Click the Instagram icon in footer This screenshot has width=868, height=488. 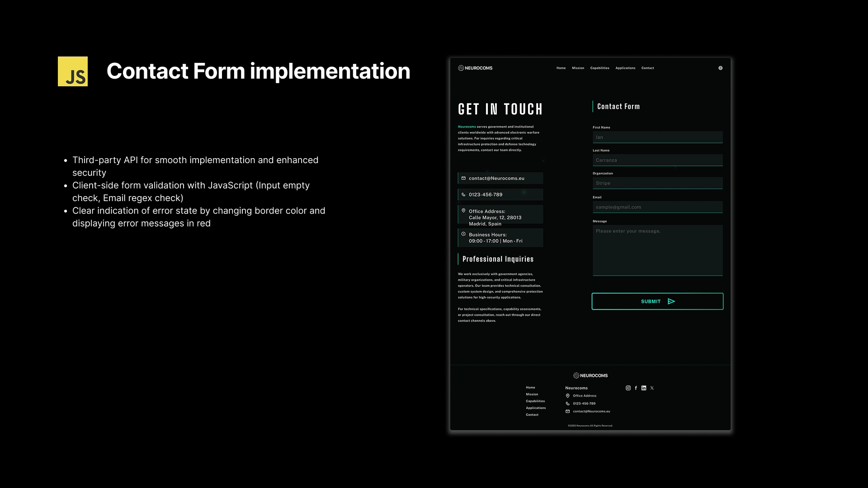click(x=628, y=388)
